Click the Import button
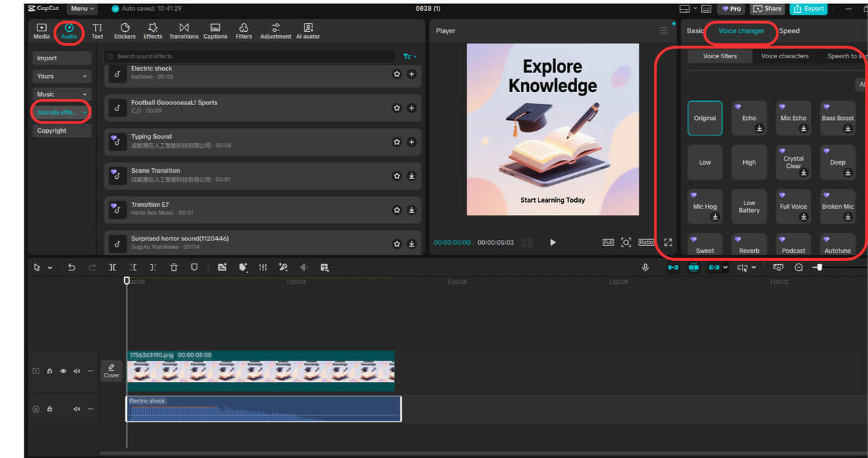 pyautogui.click(x=62, y=58)
